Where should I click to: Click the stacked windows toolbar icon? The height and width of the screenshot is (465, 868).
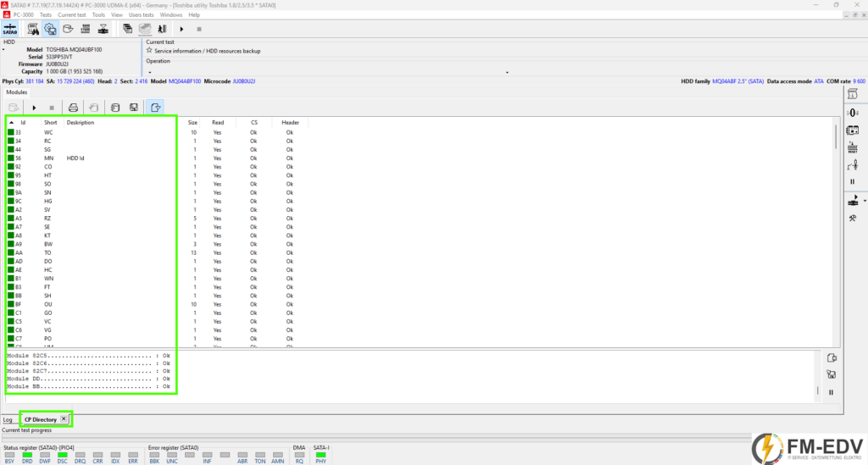(x=127, y=29)
